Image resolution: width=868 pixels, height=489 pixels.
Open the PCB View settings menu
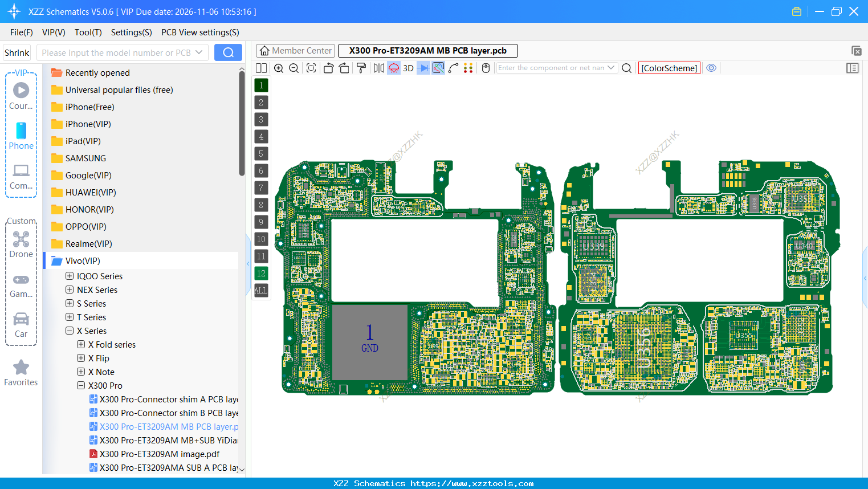point(199,32)
